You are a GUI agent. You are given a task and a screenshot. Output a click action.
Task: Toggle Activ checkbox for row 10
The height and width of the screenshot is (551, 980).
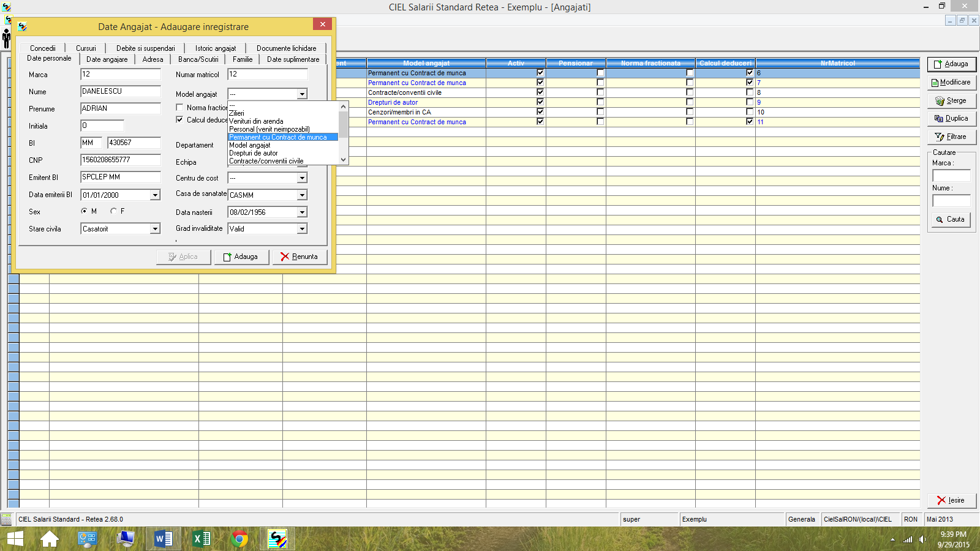pyautogui.click(x=540, y=111)
